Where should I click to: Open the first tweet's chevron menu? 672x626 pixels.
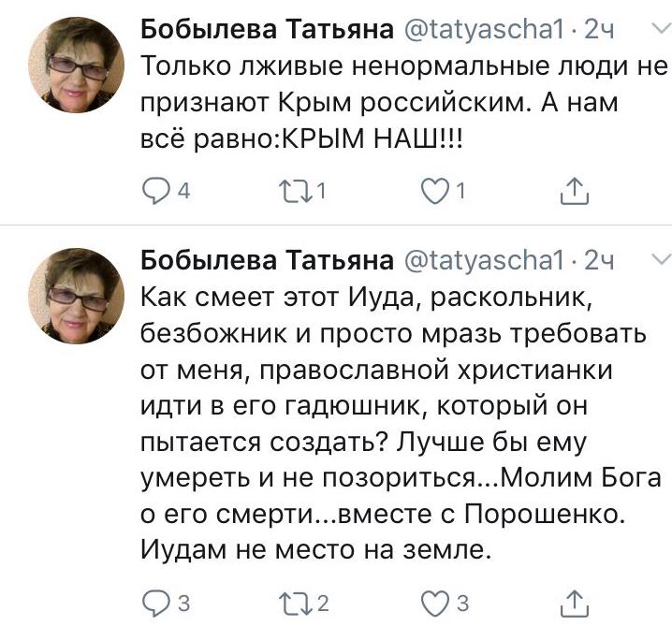658,30
